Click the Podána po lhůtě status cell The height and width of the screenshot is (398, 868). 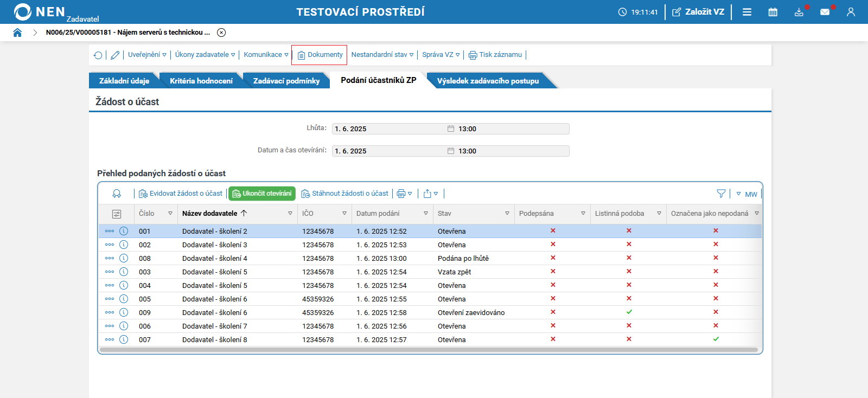[x=463, y=258]
